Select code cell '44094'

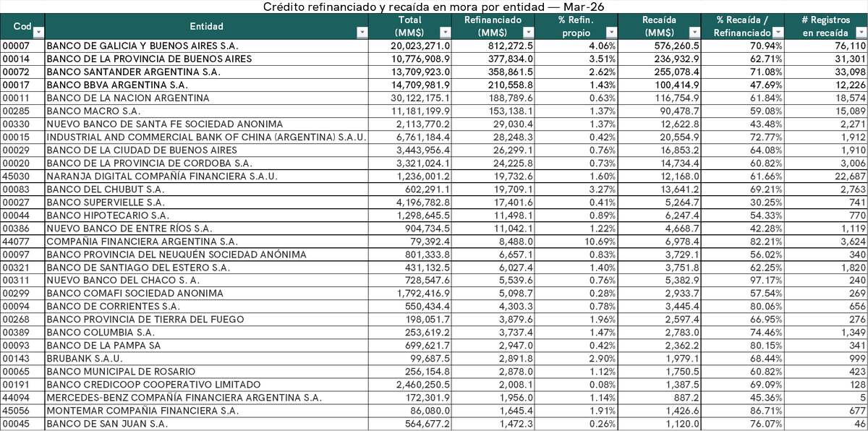22,398
